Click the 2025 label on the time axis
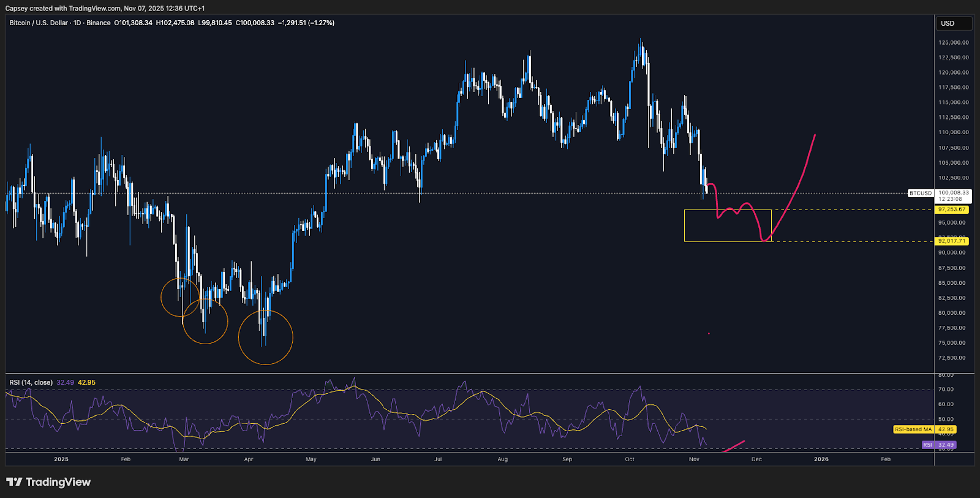 coord(61,459)
